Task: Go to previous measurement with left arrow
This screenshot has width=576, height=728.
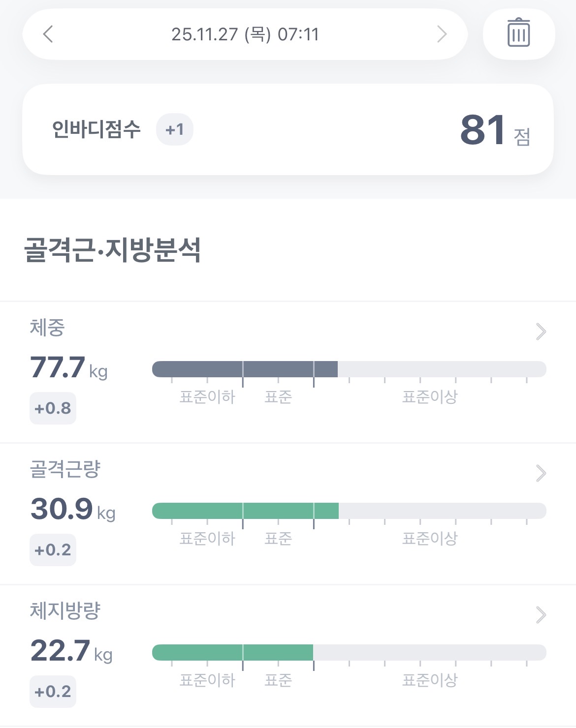Action: tap(48, 34)
